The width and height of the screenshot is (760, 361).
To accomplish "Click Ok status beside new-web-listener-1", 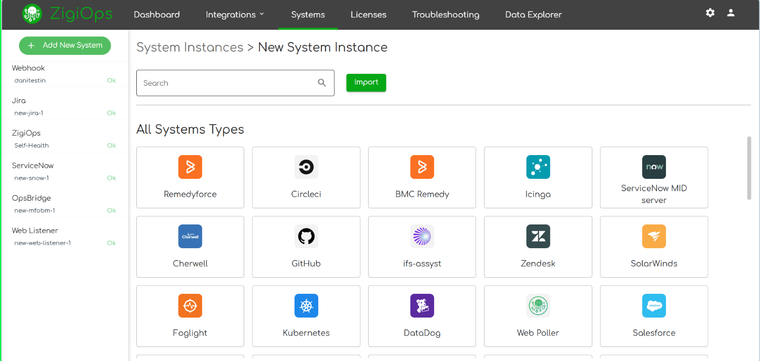I will pyautogui.click(x=111, y=243).
